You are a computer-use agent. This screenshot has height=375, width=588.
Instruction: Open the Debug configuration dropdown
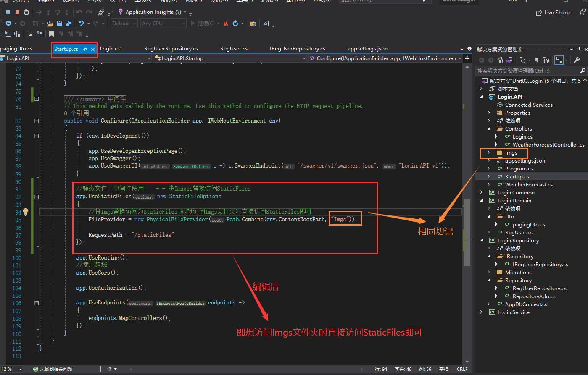tap(124, 24)
